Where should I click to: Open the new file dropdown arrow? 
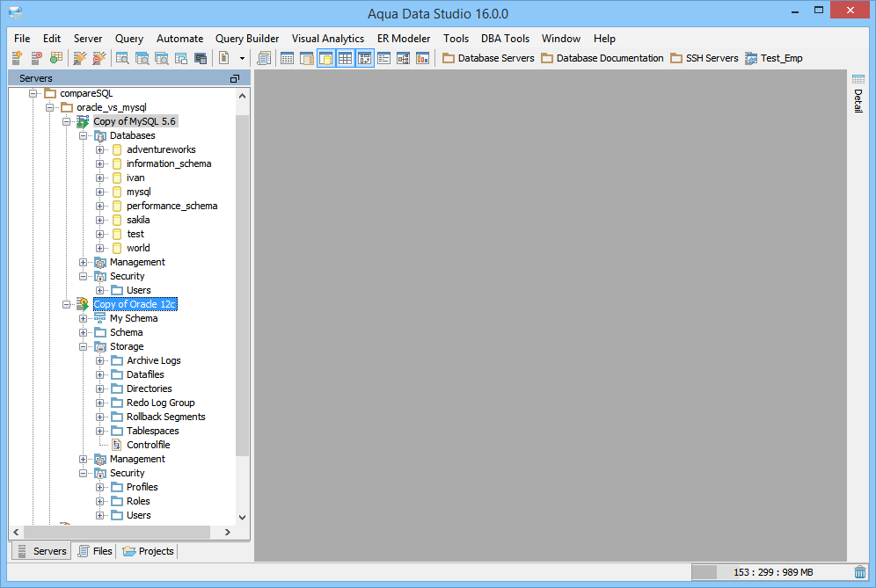pyautogui.click(x=242, y=58)
